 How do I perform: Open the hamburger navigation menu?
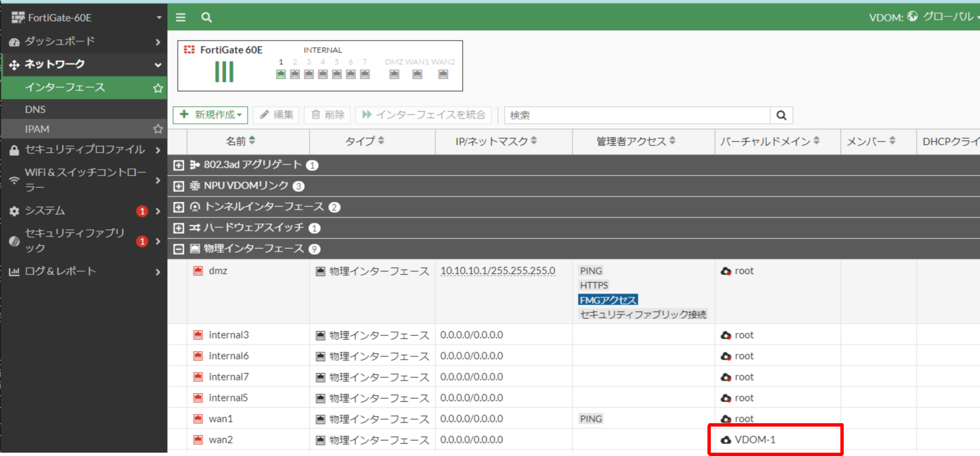180,17
